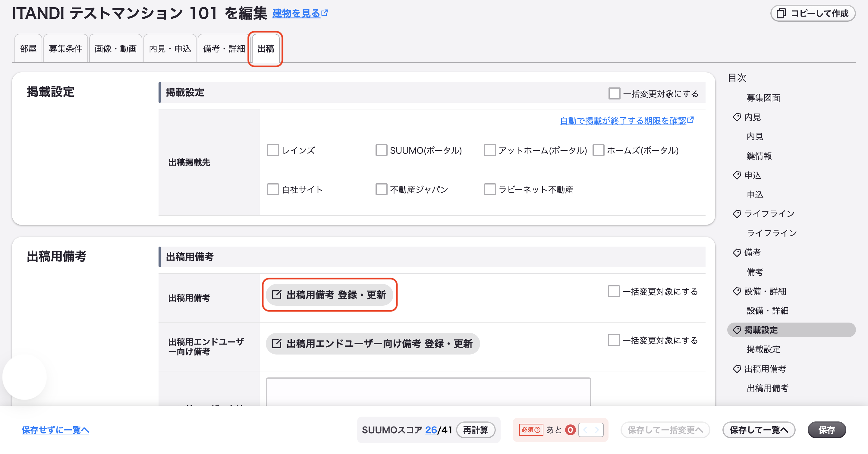
Task: Click tag icon beside 出稿用備考 heading in 目次
Action: point(737,369)
